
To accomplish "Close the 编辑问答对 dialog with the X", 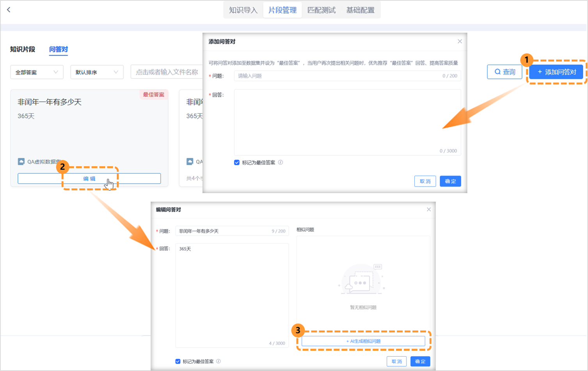I will tap(428, 209).
